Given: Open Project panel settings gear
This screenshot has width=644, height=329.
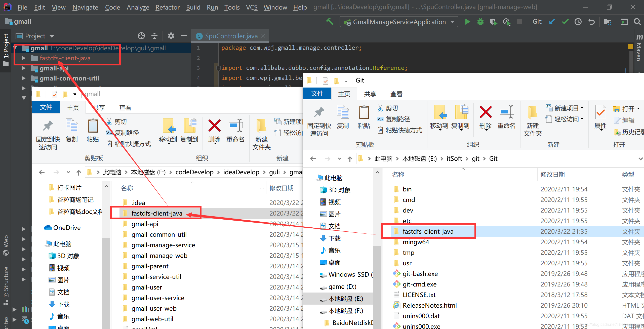Looking at the screenshot, I should pos(171,36).
